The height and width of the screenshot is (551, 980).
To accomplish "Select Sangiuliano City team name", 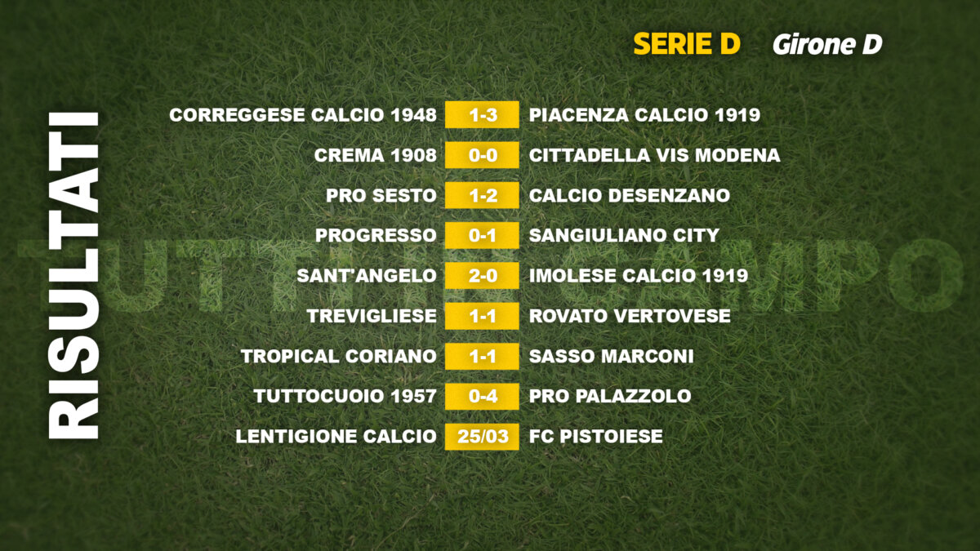I will (x=624, y=236).
